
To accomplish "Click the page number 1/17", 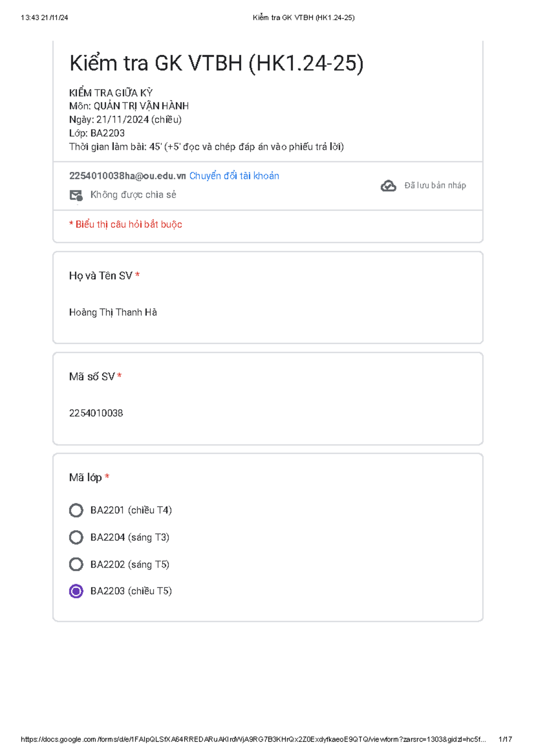I will click(x=506, y=740).
